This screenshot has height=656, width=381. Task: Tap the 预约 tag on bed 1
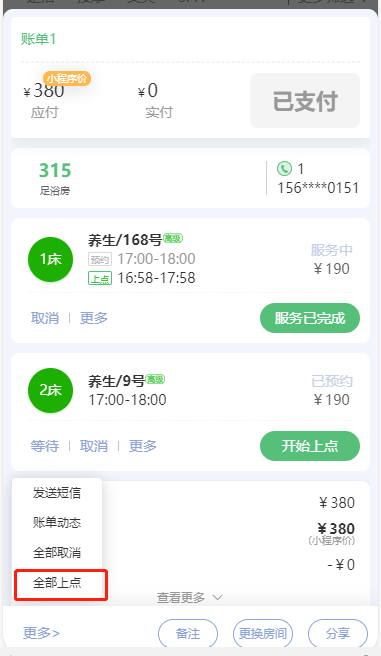(x=100, y=259)
